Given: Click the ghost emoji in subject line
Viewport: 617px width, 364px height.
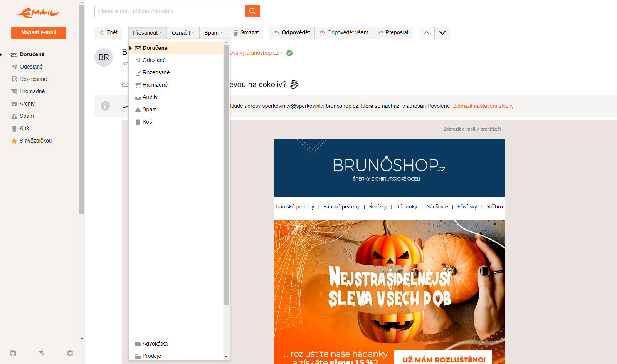Looking at the screenshot, I should click(294, 84).
